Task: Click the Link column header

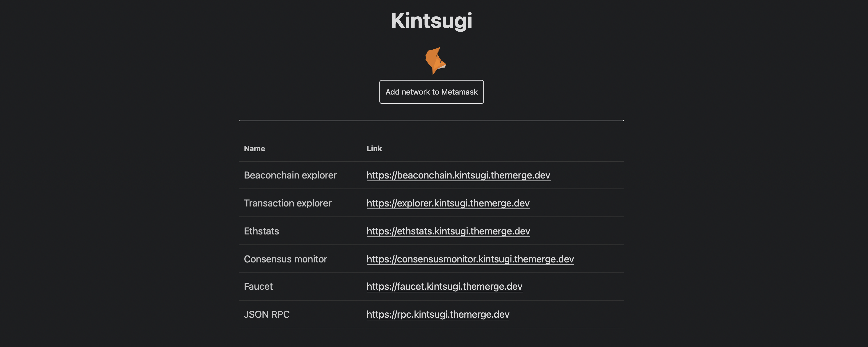Action: coord(374,149)
